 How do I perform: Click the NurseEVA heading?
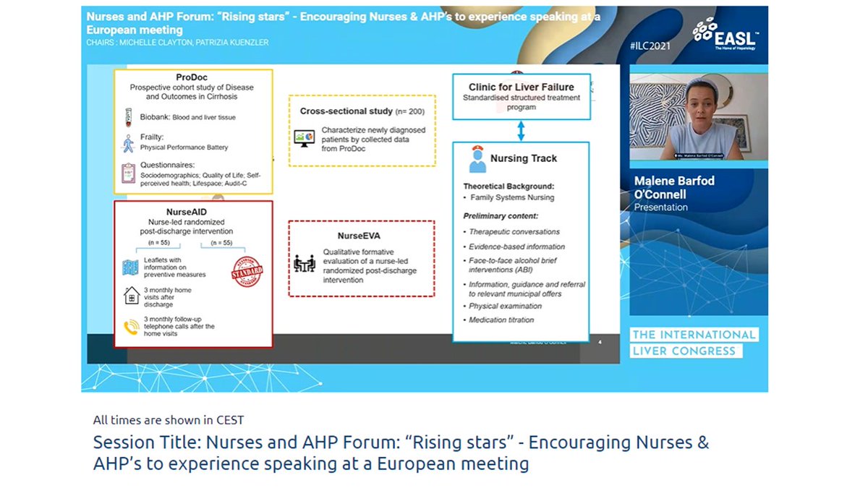[359, 236]
